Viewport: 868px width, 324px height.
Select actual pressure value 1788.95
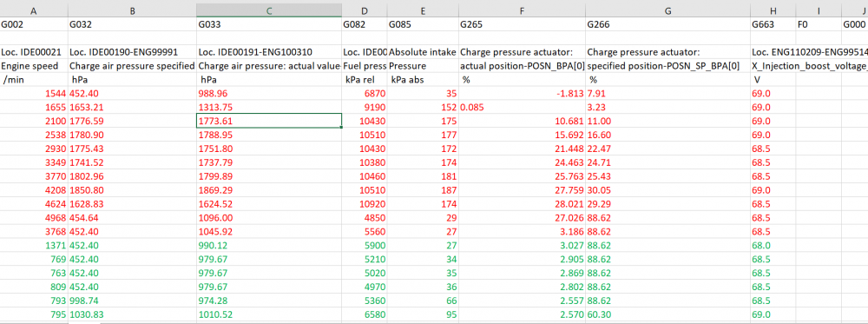coord(269,136)
